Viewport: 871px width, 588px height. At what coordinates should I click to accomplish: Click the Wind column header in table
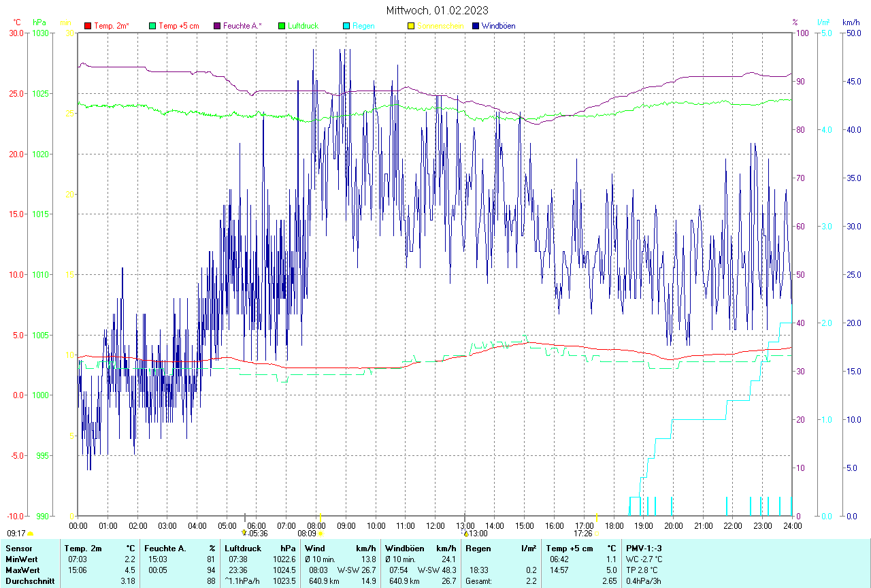(315, 548)
